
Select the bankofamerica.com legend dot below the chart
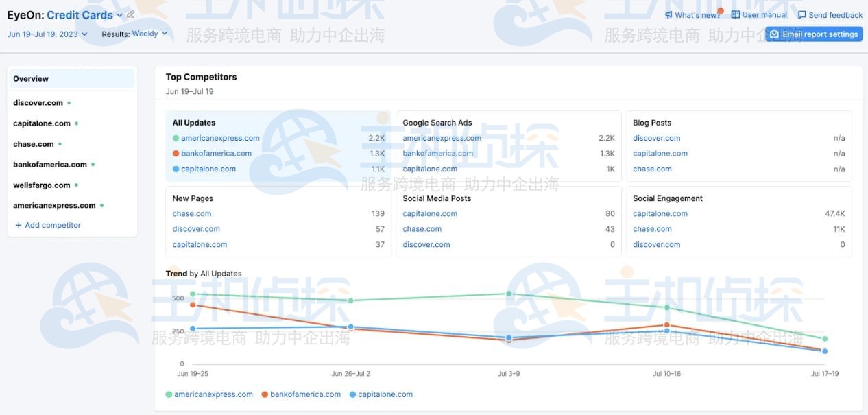tap(264, 394)
